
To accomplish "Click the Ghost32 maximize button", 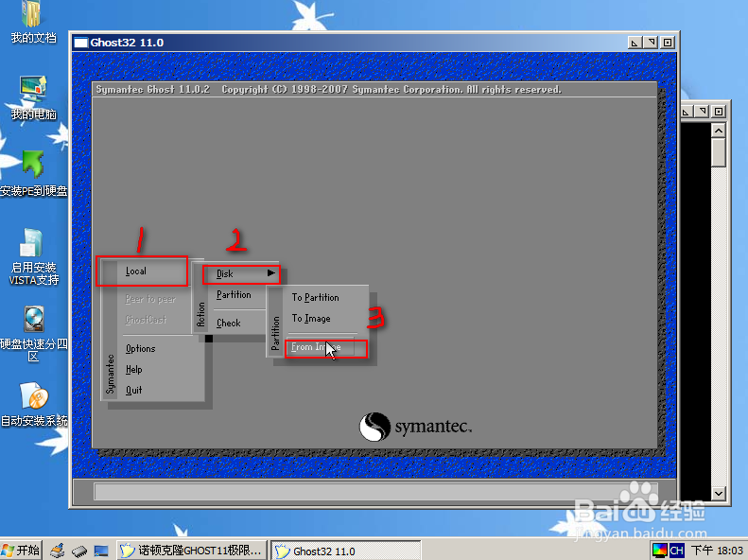I will [x=668, y=43].
